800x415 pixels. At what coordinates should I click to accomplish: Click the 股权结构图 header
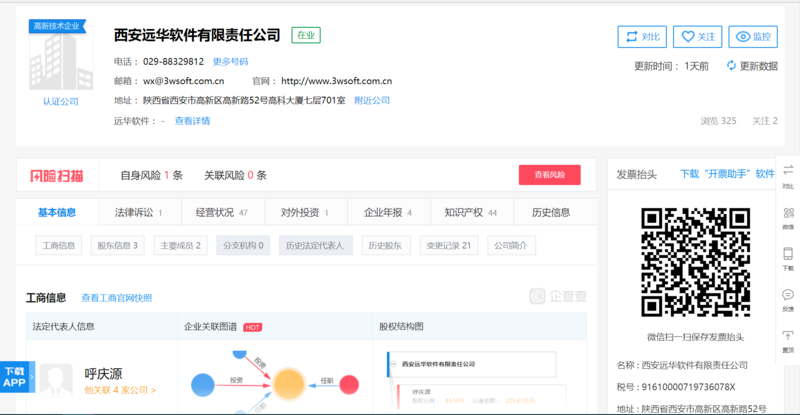[401, 327]
